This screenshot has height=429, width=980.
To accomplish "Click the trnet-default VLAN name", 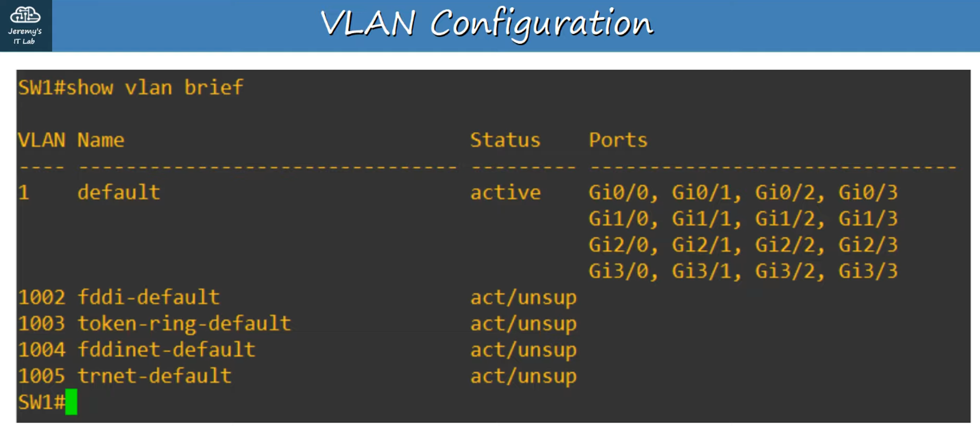I will 154,376.
